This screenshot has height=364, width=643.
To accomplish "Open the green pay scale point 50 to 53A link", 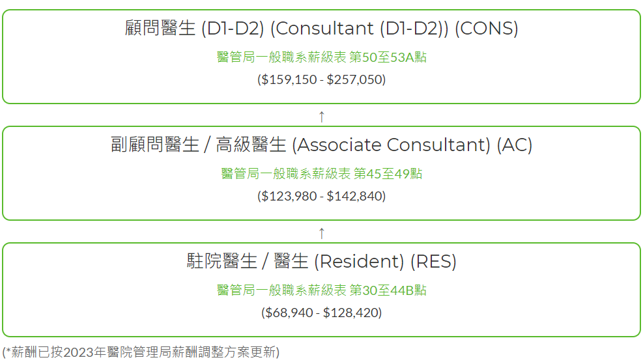I will tap(322, 57).
